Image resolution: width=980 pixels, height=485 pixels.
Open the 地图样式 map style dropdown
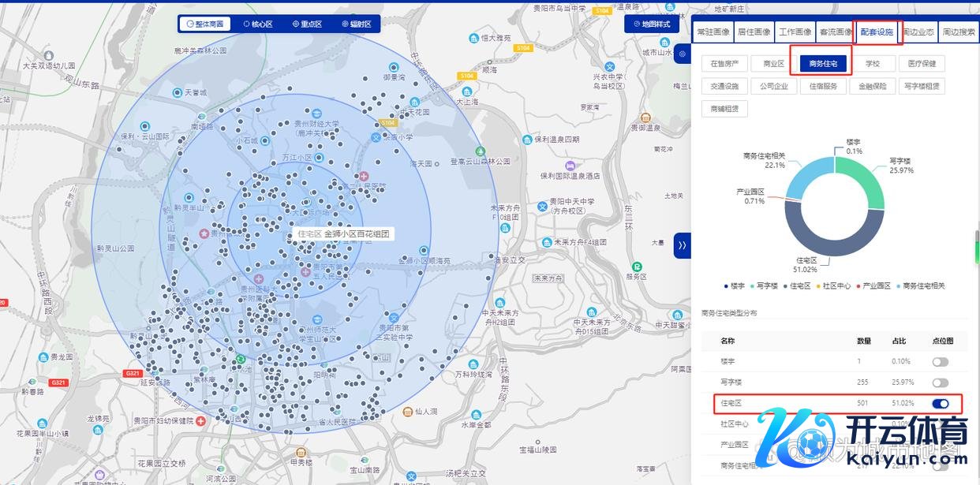651,24
